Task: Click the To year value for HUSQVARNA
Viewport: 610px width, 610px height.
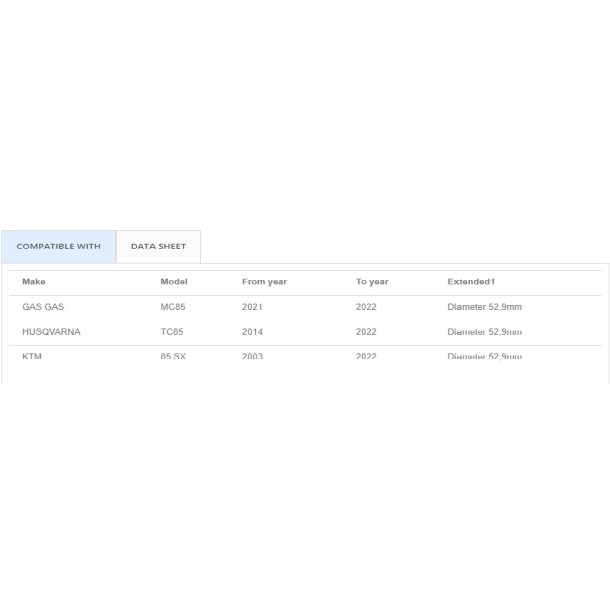Action: click(x=366, y=332)
